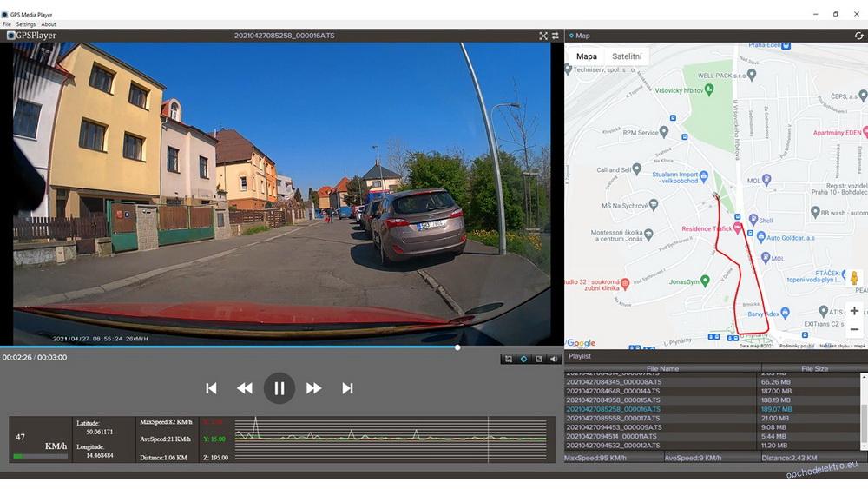This screenshot has width=868, height=489.
Task: Click the aspect ratio resize icon
Action: click(539, 360)
